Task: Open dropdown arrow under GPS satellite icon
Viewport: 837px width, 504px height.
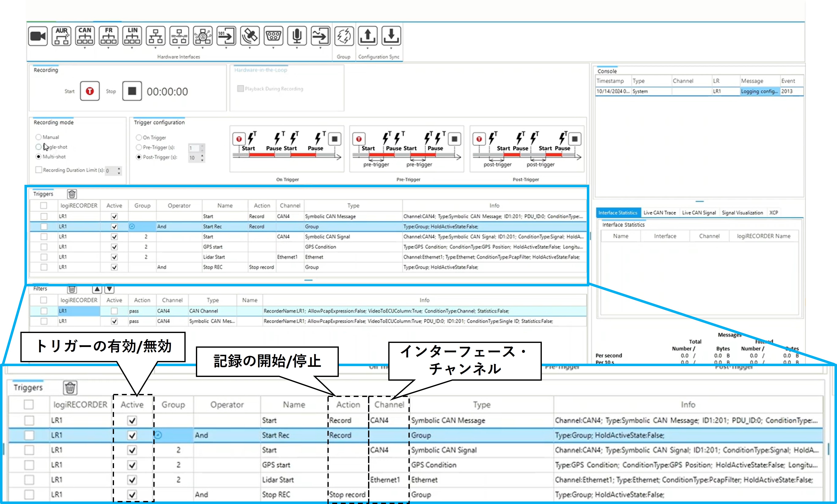Action: [x=250, y=48]
